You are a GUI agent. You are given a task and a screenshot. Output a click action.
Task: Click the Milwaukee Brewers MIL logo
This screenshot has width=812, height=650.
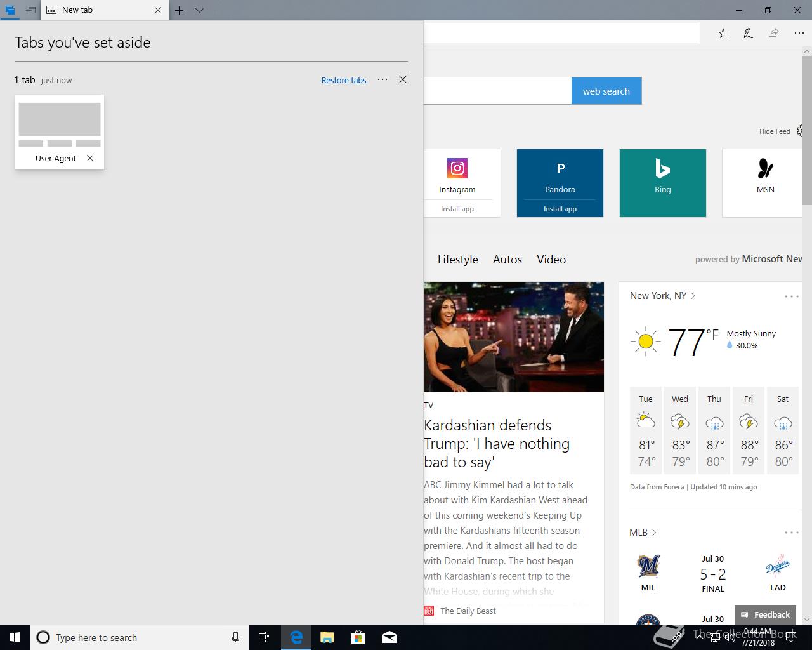click(648, 566)
